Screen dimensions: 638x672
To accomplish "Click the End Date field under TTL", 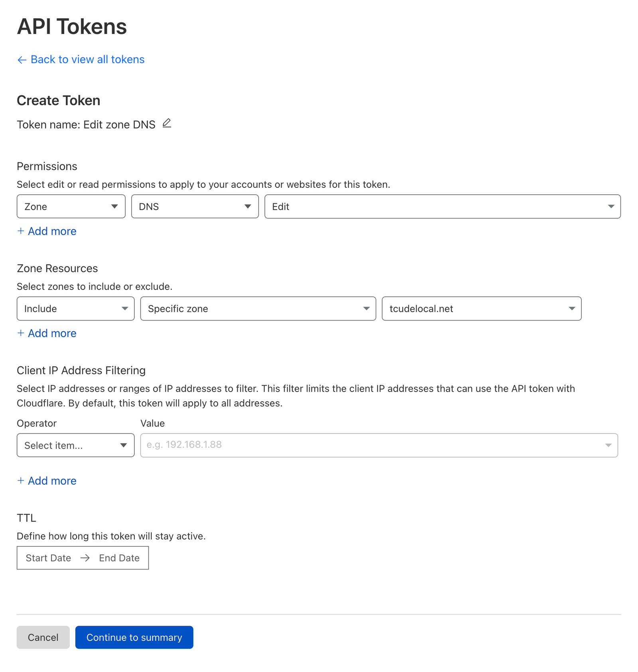I will (x=119, y=558).
